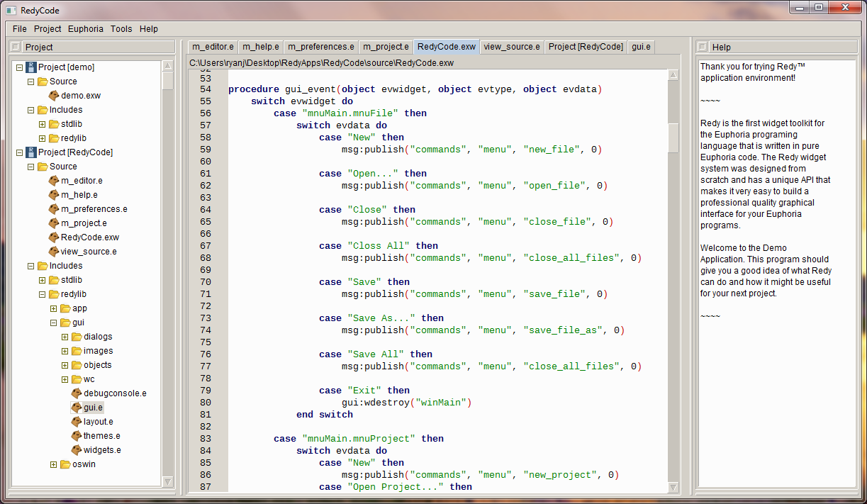Switch to the Project [RedyCode] tab
The image size is (867, 504).
pos(586,47)
